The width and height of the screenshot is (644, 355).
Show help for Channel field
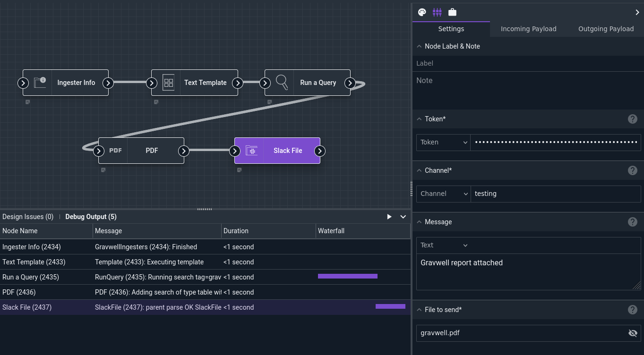click(633, 170)
